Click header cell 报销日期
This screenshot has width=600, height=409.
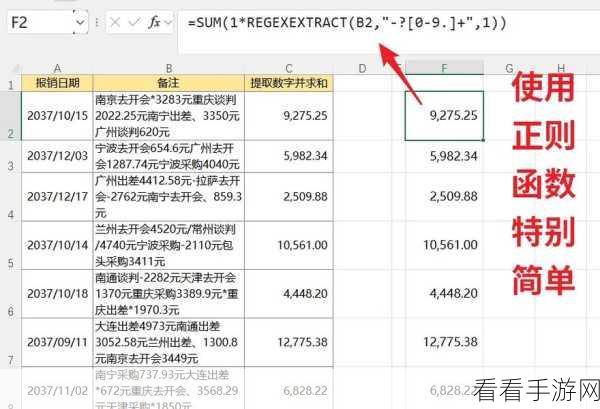(x=57, y=83)
